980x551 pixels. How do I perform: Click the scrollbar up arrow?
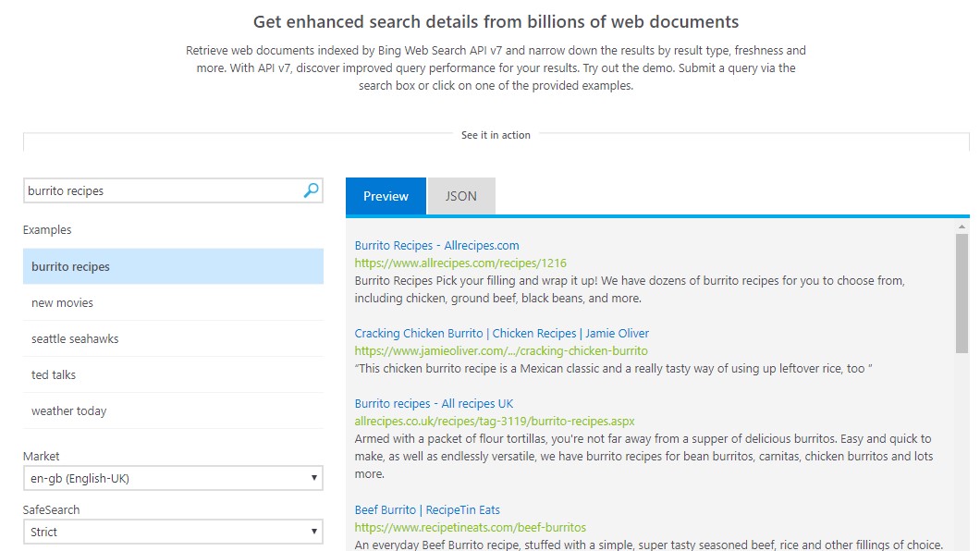[962, 227]
